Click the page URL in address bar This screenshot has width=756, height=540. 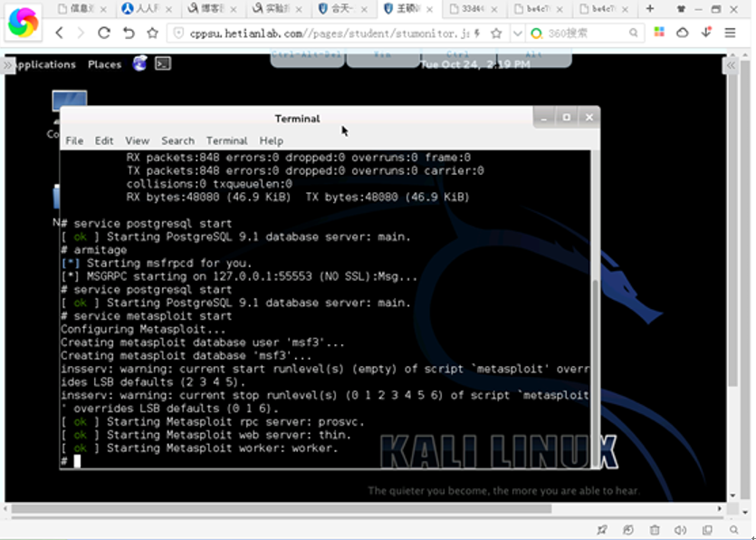pyautogui.click(x=329, y=34)
